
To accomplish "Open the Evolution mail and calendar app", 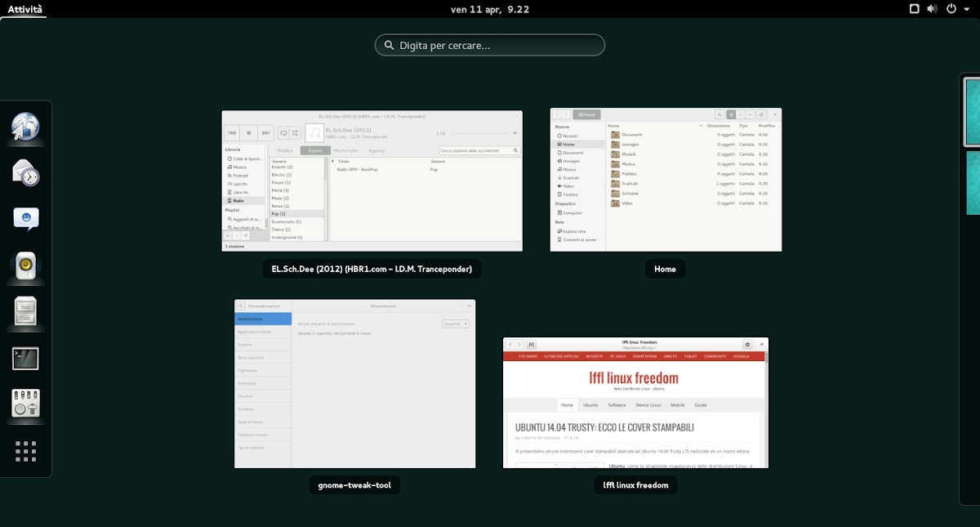I will click(25, 172).
